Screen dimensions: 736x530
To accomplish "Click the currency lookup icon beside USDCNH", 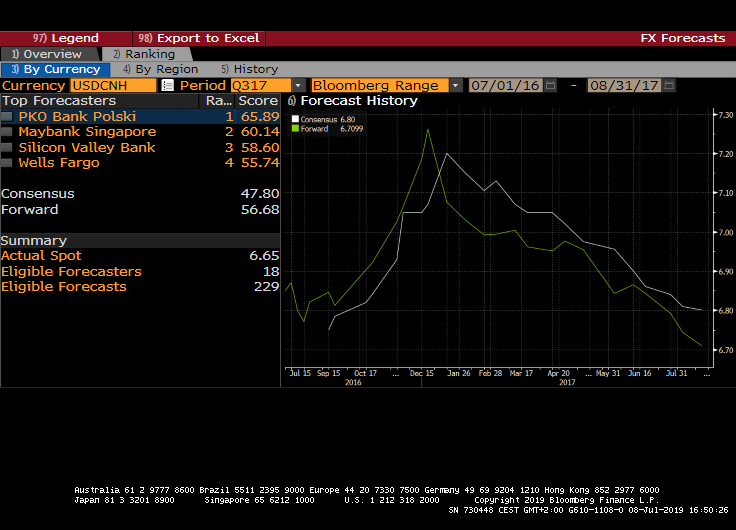I will click(167, 86).
